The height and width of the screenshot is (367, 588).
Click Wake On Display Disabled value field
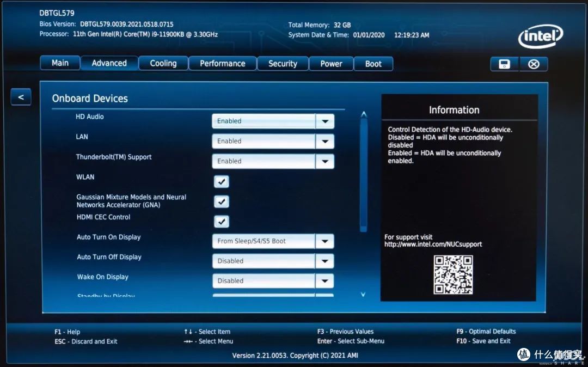(264, 281)
